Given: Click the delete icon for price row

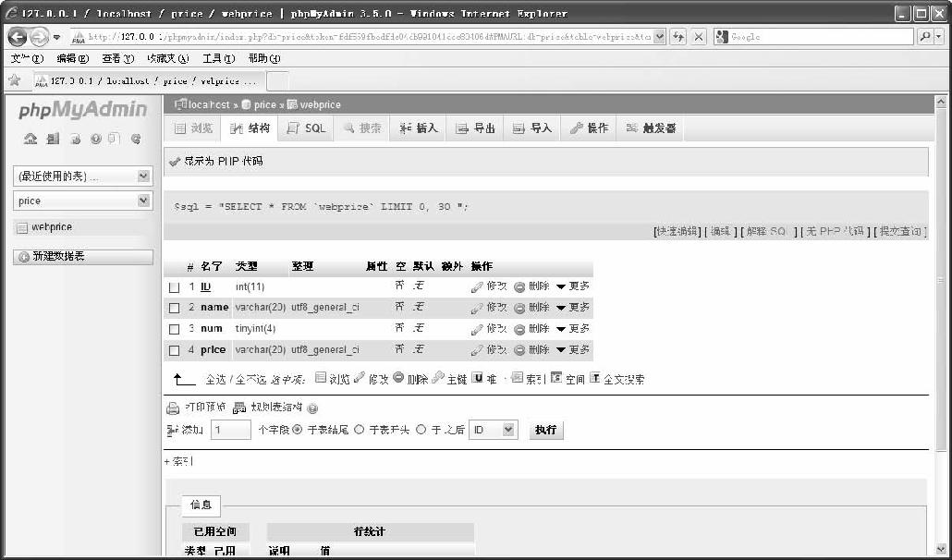Looking at the screenshot, I should (x=519, y=350).
